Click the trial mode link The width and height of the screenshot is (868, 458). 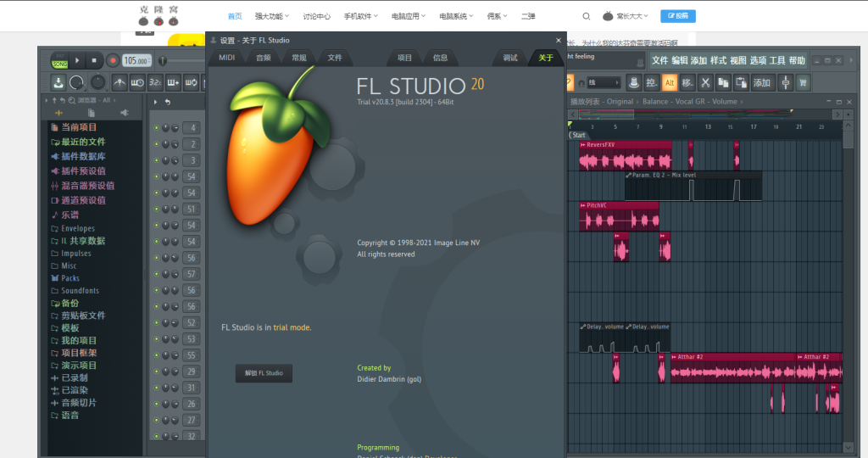pyautogui.click(x=292, y=328)
